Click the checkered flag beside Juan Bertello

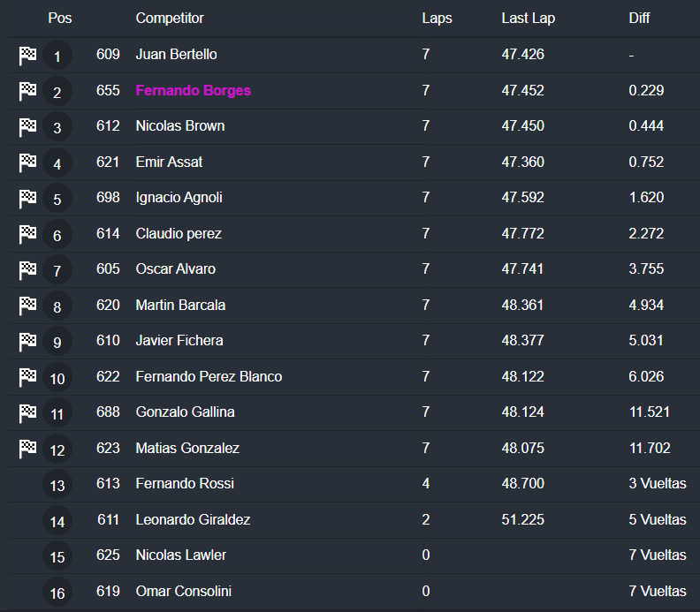pyautogui.click(x=27, y=56)
